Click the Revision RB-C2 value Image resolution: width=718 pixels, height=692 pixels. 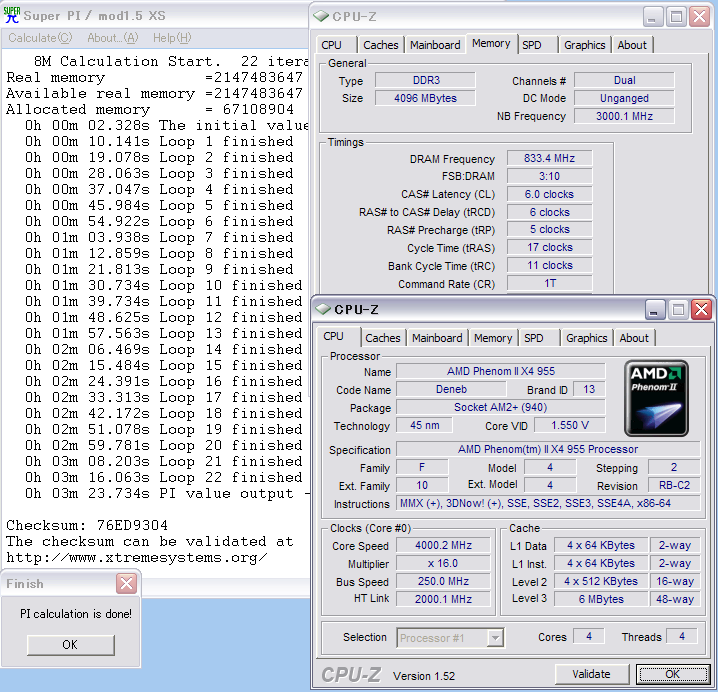674,485
